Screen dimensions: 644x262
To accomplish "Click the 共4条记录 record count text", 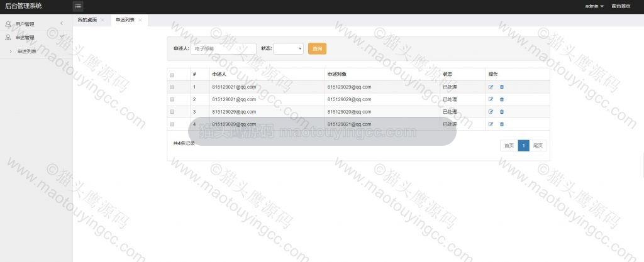I will coord(184,143).
